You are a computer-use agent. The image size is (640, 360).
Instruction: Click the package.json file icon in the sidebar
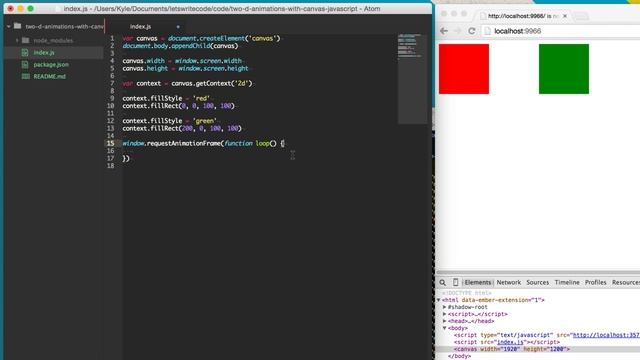point(25,64)
